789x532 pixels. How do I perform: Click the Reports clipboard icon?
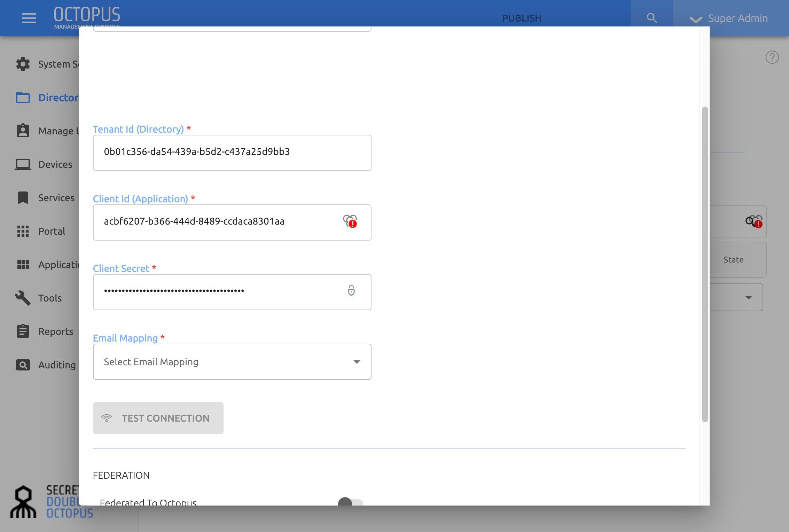[x=23, y=331]
